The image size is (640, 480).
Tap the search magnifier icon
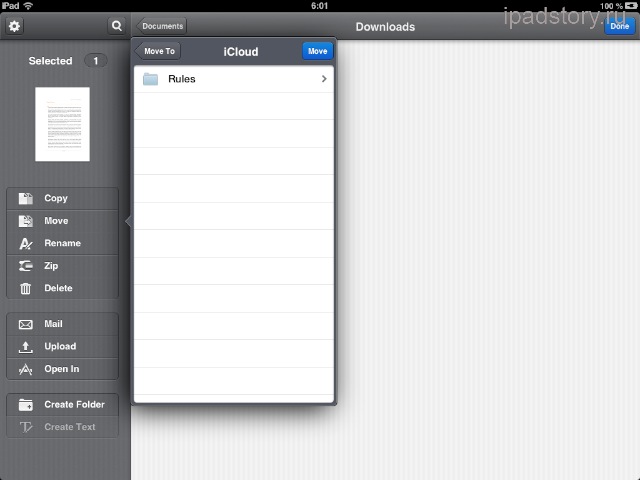116,26
